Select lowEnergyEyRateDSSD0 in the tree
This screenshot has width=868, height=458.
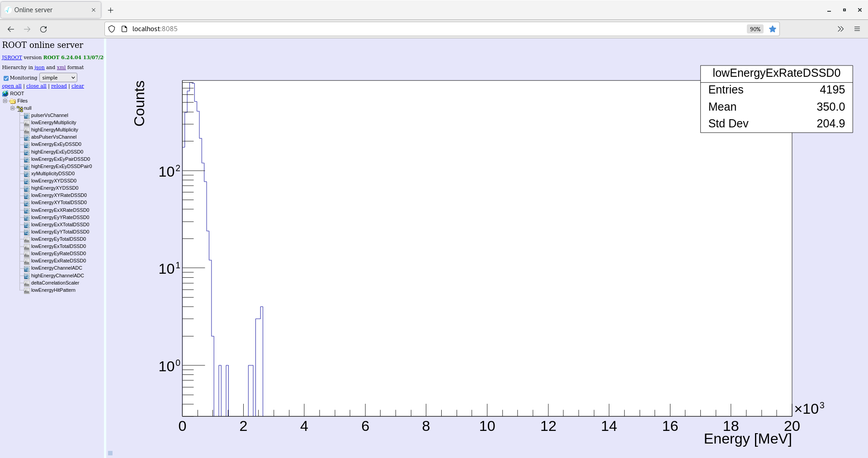point(58,253)
